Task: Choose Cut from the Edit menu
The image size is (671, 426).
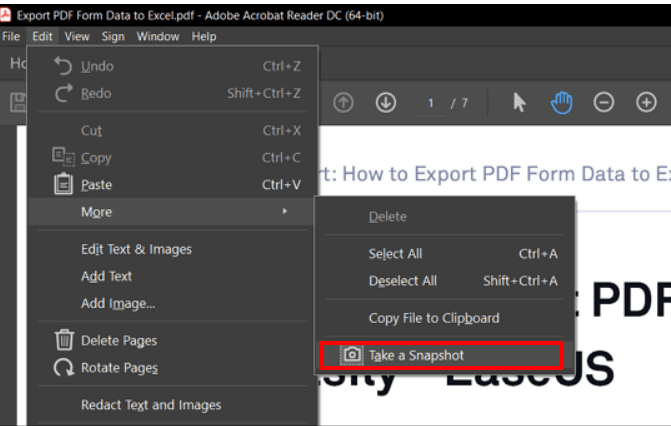Action: [x=172, y=130]
